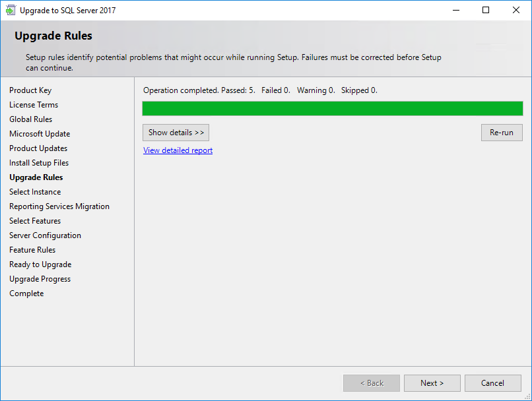Screen dimensions: 532x401
Task: Click the Re-run button
Action: coord(502,133)
